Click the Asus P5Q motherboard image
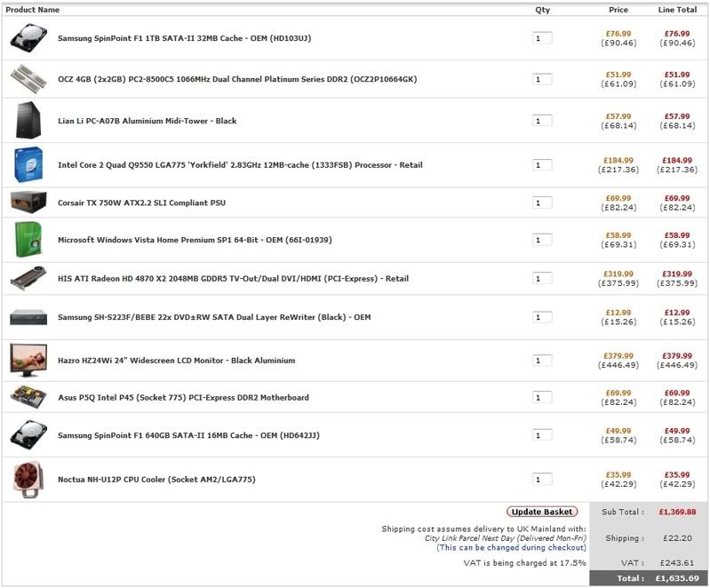The image size is (710, 588). tap(28, 397)
